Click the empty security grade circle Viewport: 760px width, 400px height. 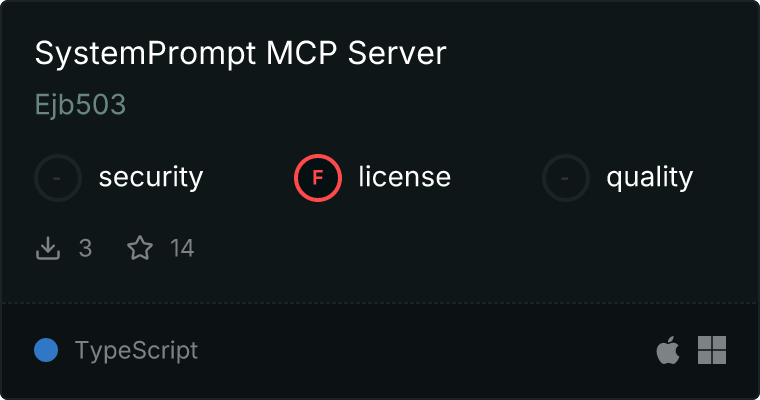pos(58,178)
